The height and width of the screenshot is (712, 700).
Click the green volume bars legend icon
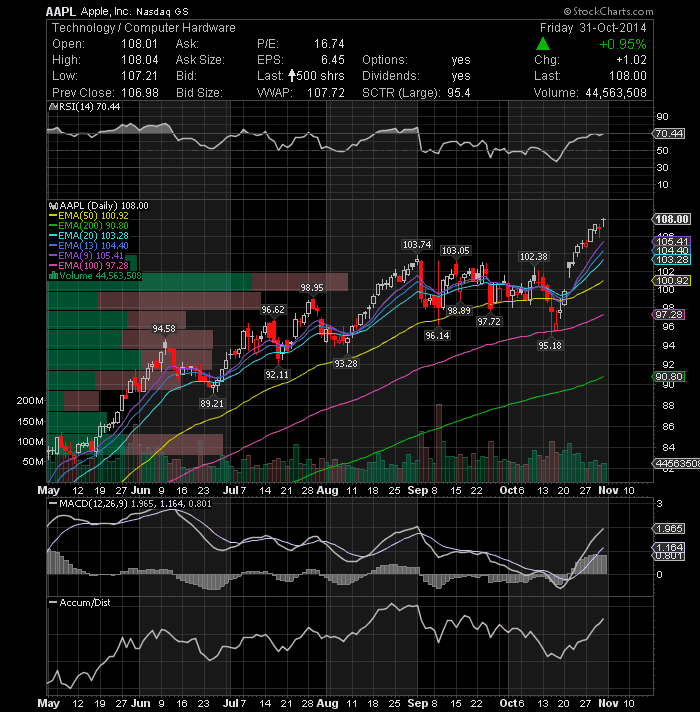(x=53, y=276)
